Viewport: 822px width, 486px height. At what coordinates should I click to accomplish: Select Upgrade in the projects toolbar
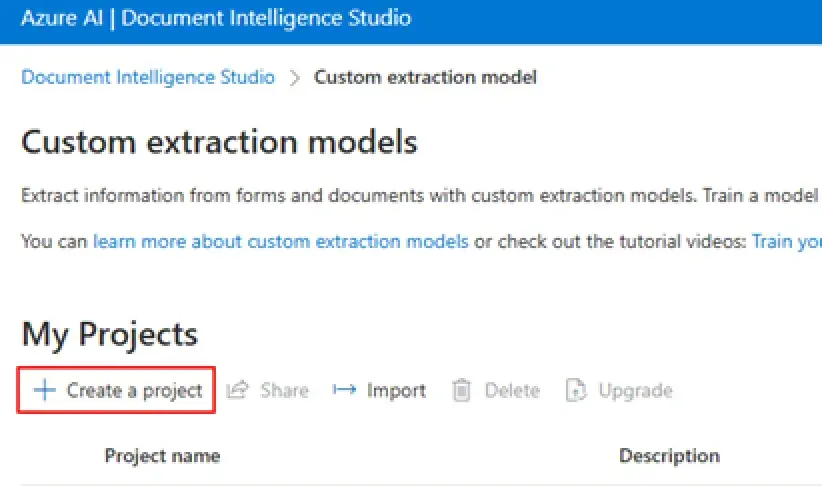click(x=635, y=391)
